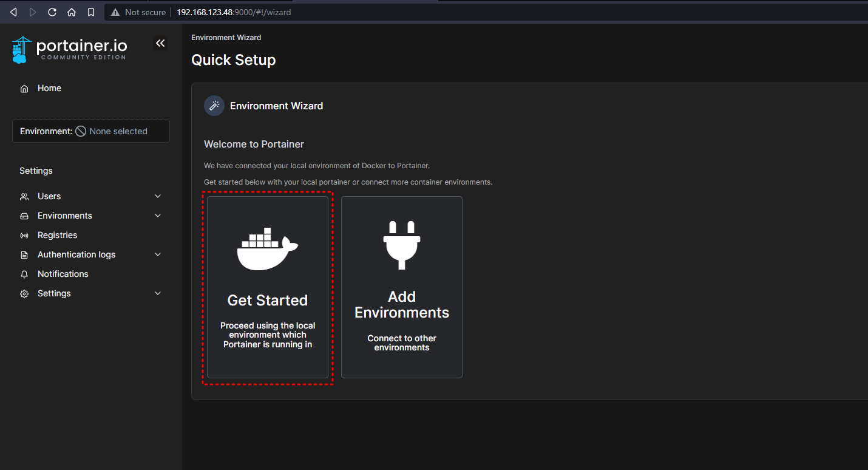868x470 pixels.
Task: Click the power plug icon
Action: tap(402, 245)
